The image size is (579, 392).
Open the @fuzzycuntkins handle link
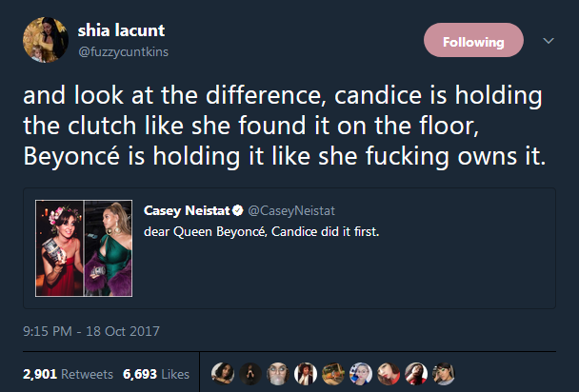click(123, 51)
